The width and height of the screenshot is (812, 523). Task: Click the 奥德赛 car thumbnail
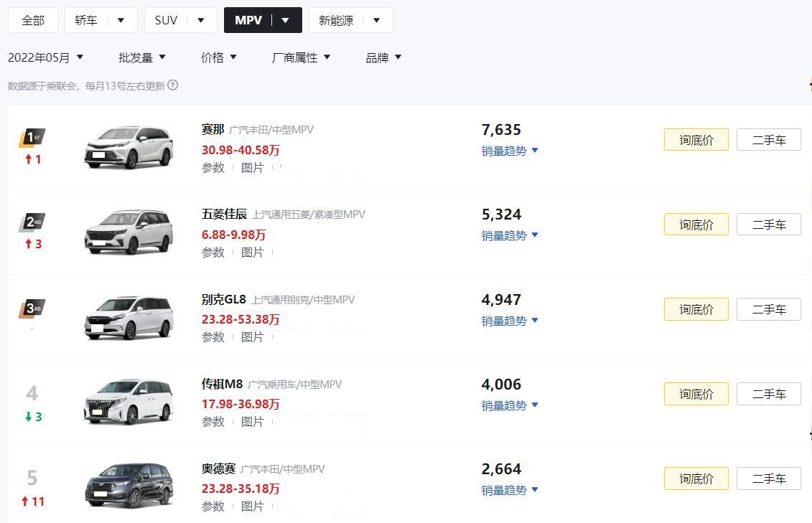(129, 485)
